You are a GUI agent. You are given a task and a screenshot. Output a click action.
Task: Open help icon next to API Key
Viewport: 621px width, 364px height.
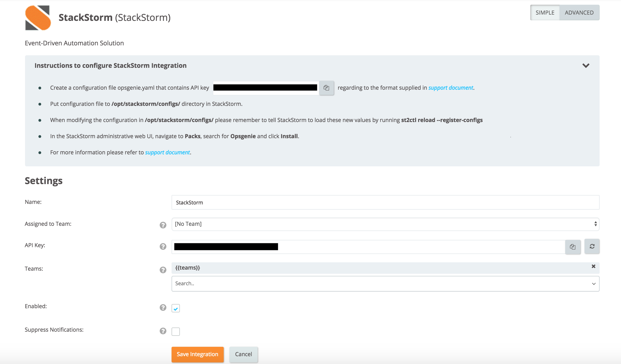coord(163,246)
